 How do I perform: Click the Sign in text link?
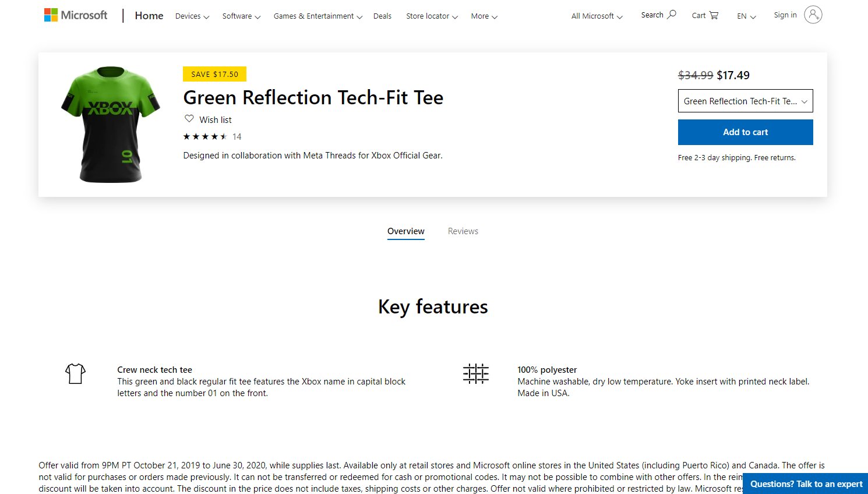coord(785,15)
